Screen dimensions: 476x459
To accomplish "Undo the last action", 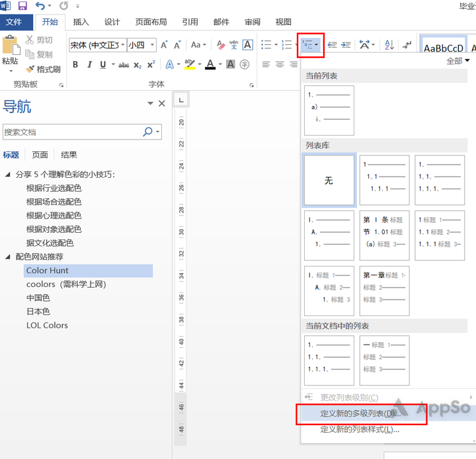I will [40, 5].
